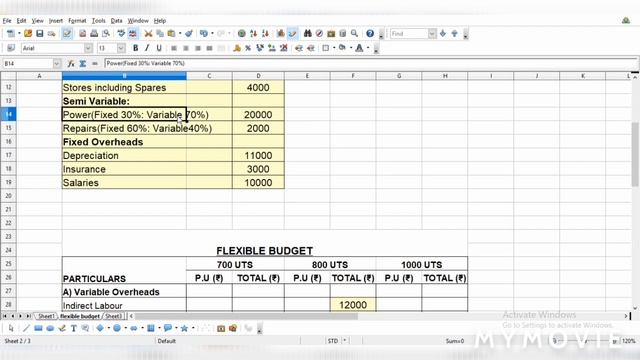Toggle Center Horizontally alignment
Image resolution: width=640 pixels, height=360 pixels.
pyautogui.click(x=186, y=48)
